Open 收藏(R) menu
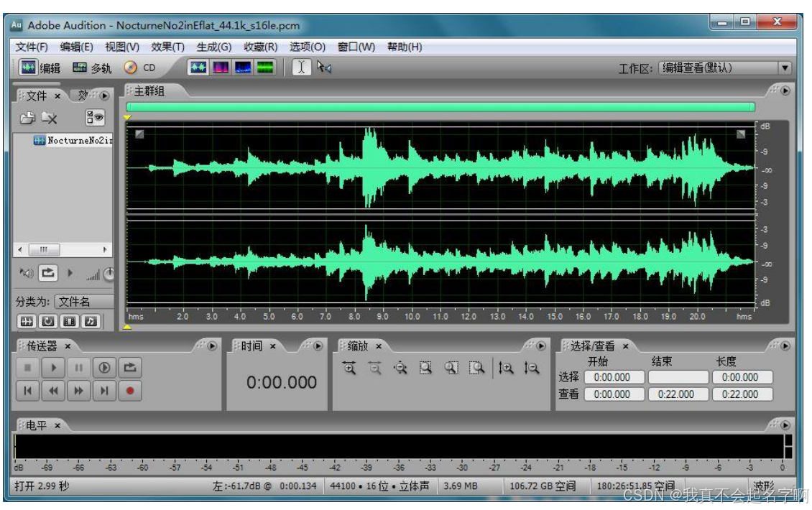This screenshot has width=812, height=510. (260, 47)
